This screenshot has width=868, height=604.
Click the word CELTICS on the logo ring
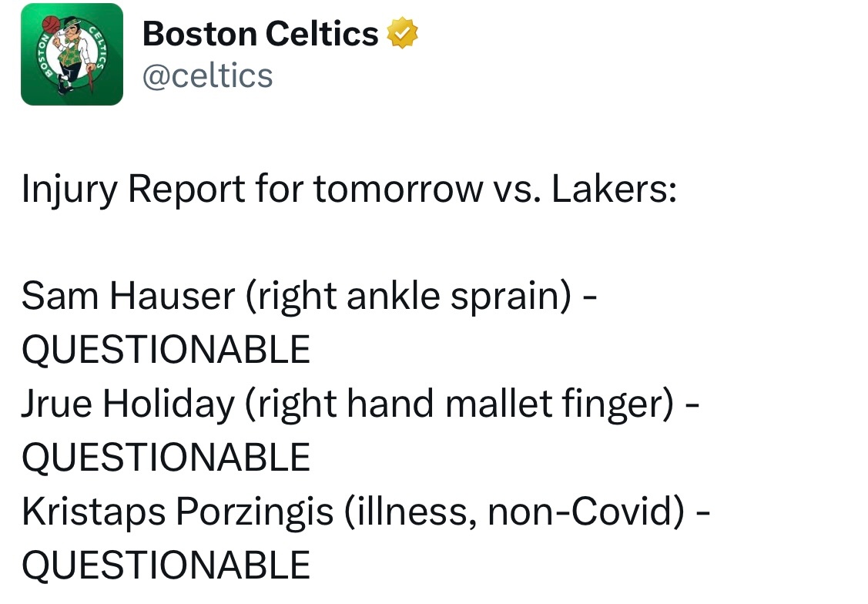[97, 46]
